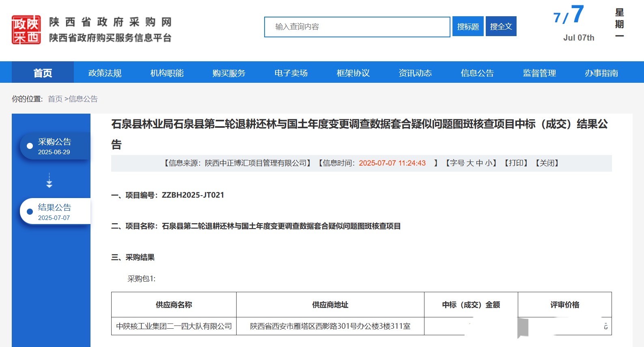
Task: Set font size to 大
Action: pyautogui.click(x=470, y=163)
